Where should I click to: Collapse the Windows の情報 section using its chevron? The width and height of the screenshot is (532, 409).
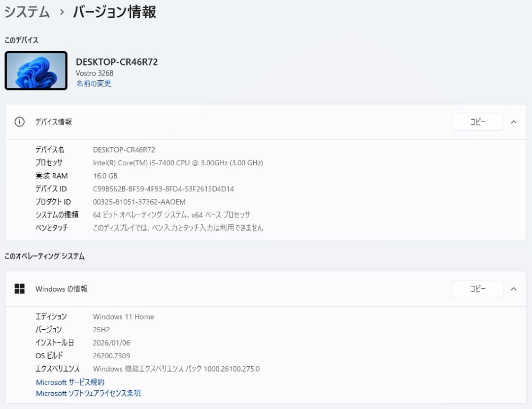pos(514,289)
